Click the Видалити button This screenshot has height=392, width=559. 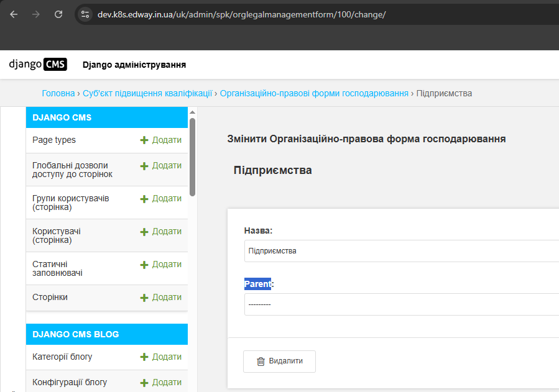click(x=279, y=361)
